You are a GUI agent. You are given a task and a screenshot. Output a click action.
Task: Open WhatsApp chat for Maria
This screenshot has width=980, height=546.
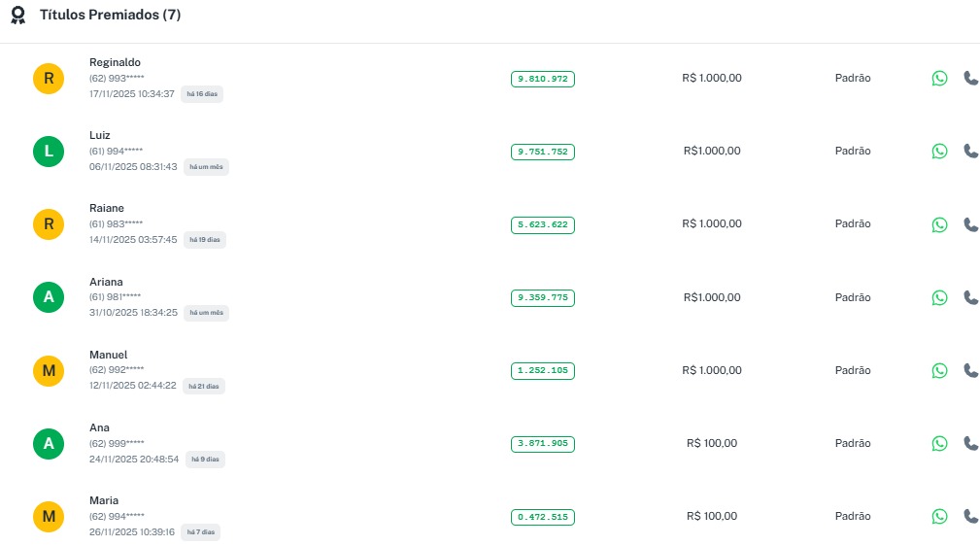939,516
